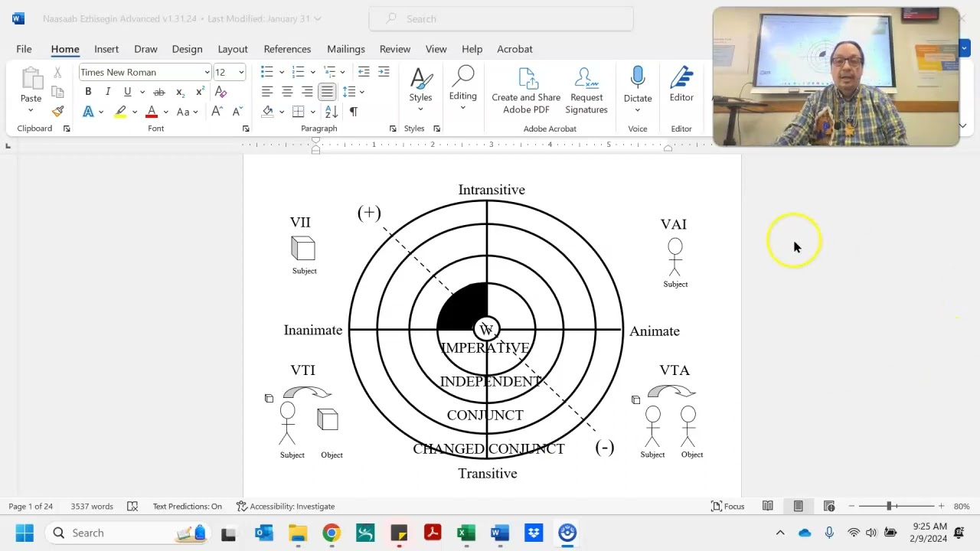Click the Cut scissors icon
The width and height of the screenshot is (980, 551).
coord(57,73)
